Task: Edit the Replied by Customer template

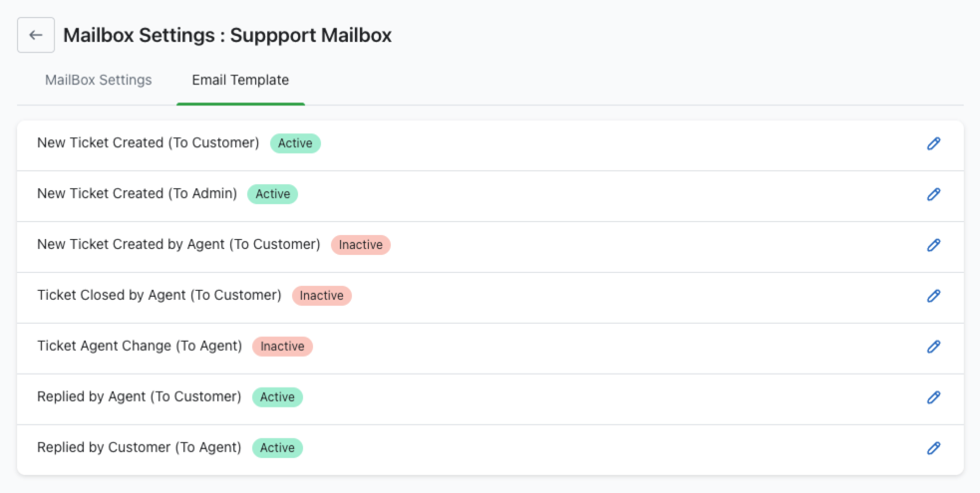Action: [x=933, y=448]
